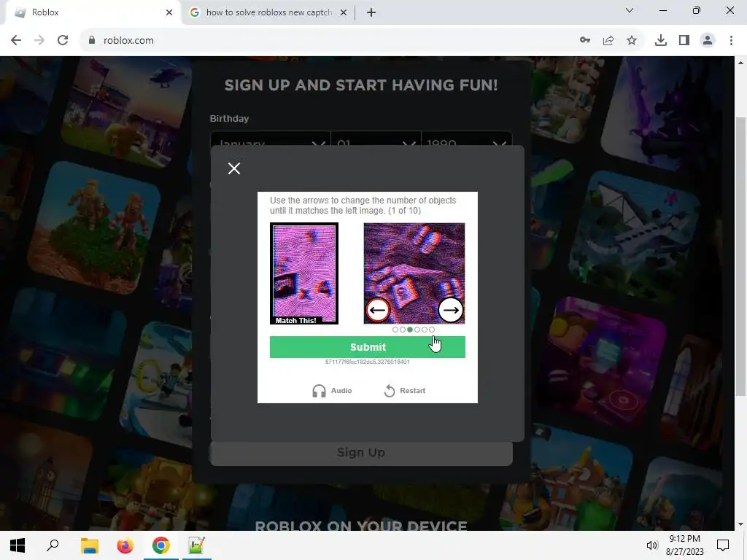Open a new browser tab
Screen dimensions: 747x560
(x=371, y=13)
